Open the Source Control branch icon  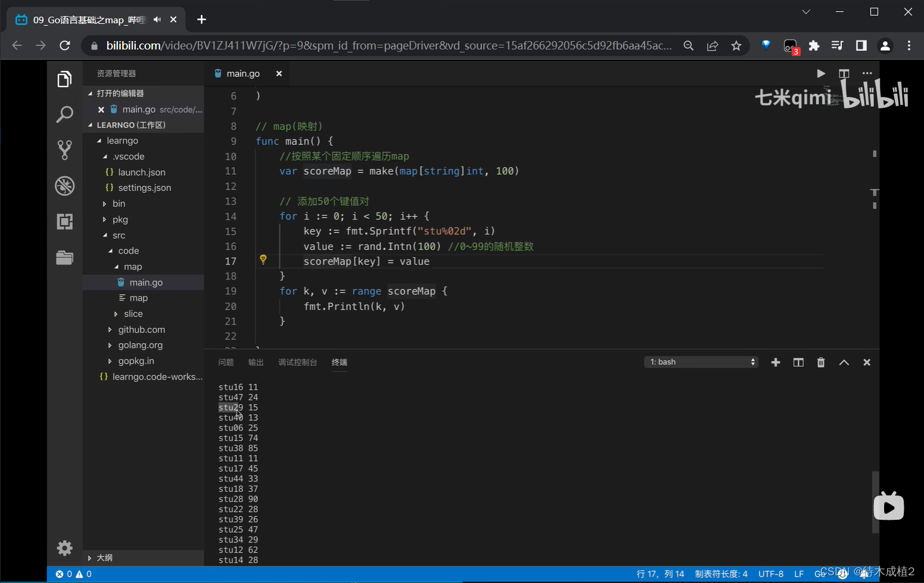64,150
